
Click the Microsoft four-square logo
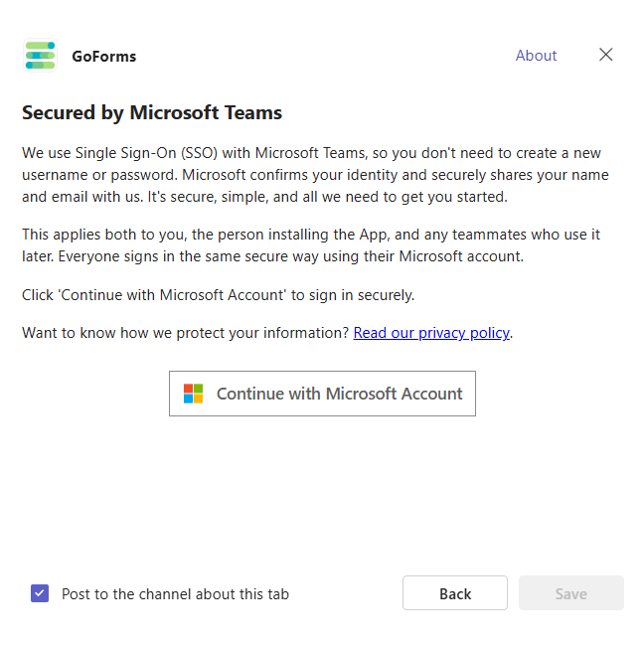click(193, 394)
